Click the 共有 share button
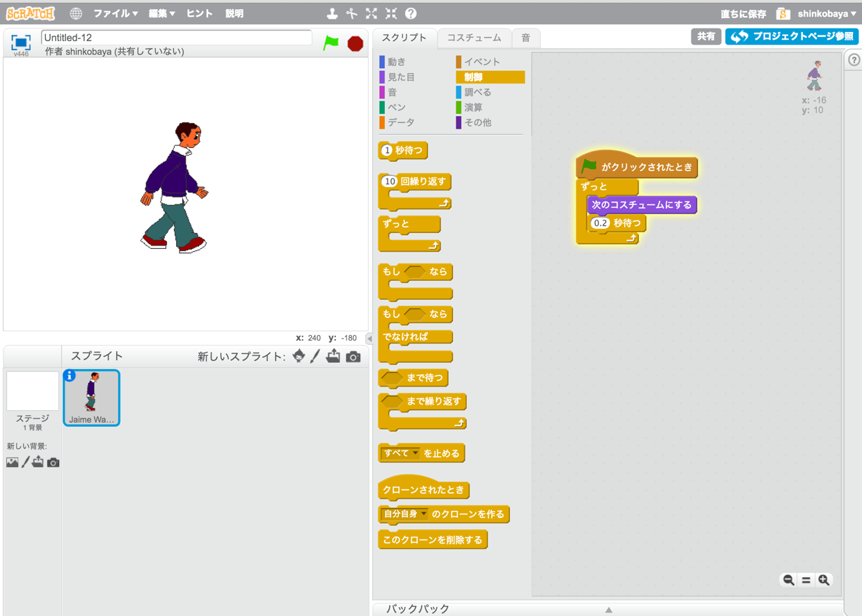The width and height of the screenshot is (862, 616). (706, 36)
